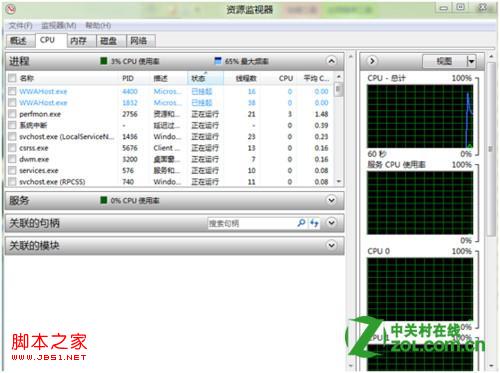500x373 pixels.
Task: Select the 系统中断 process row
Action: 170,125
